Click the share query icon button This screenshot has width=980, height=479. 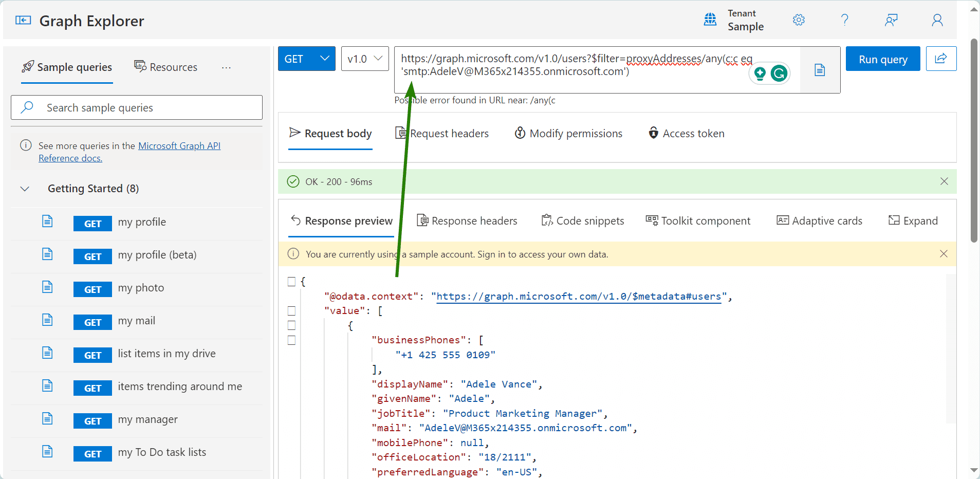coord(941,59)
